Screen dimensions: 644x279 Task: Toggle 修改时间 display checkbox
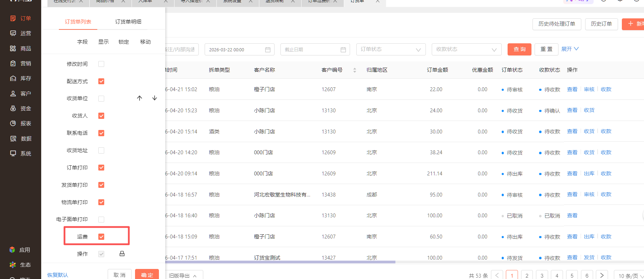(x=101, y=64)
